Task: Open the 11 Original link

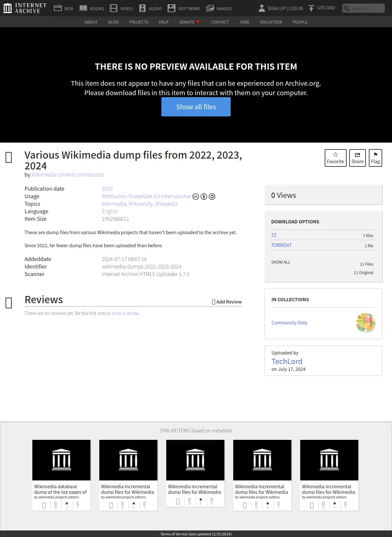Action: tap(363, 272)
